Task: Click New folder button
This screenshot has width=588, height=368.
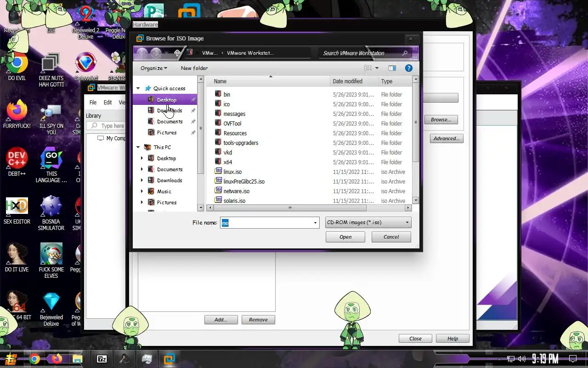Action: pyautogui.click(x=194, y=68)
